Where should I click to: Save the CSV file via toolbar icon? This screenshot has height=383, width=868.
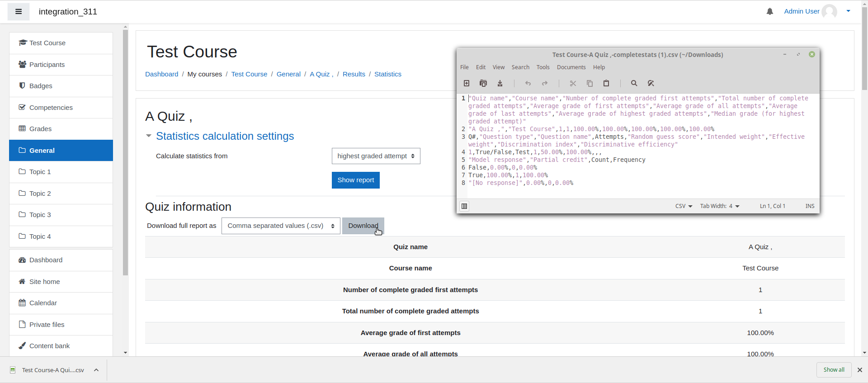click(500, 83)
